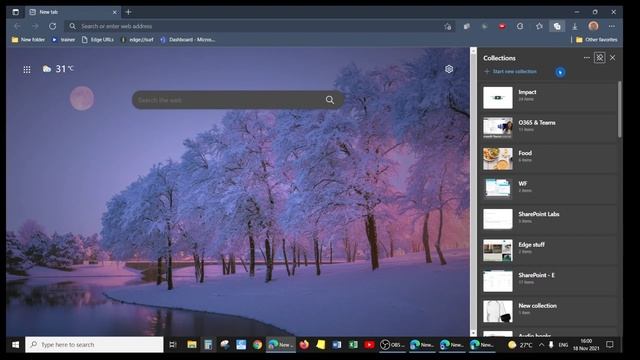Open Collections pane more options menu
Screen dimensions: 640x360
tap(587, 58)
